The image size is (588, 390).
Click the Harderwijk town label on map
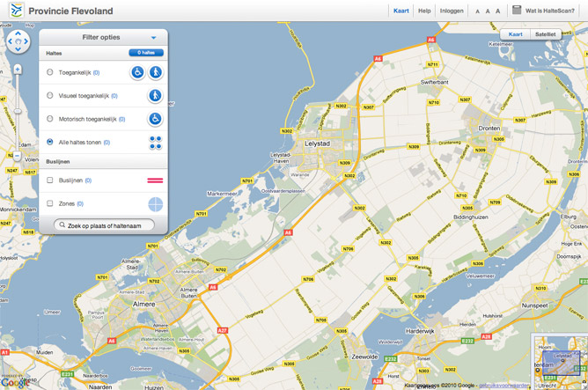pos(420,331)
